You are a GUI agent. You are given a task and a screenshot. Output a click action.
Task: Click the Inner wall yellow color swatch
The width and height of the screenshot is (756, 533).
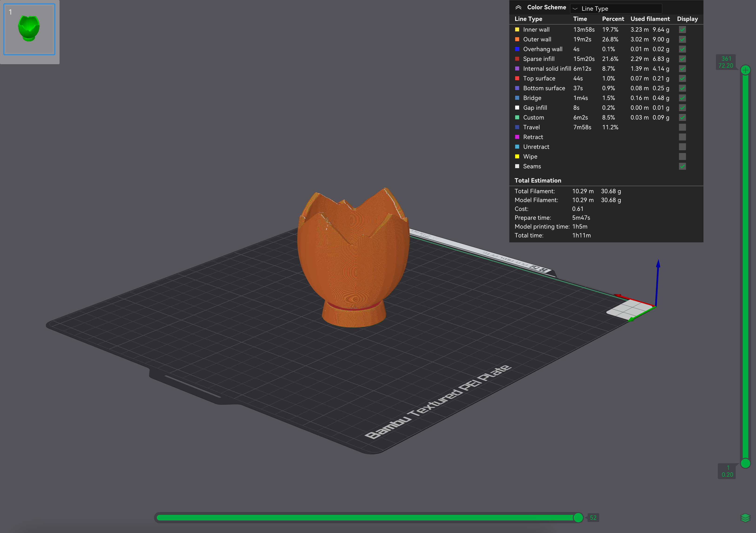(517, 30)
